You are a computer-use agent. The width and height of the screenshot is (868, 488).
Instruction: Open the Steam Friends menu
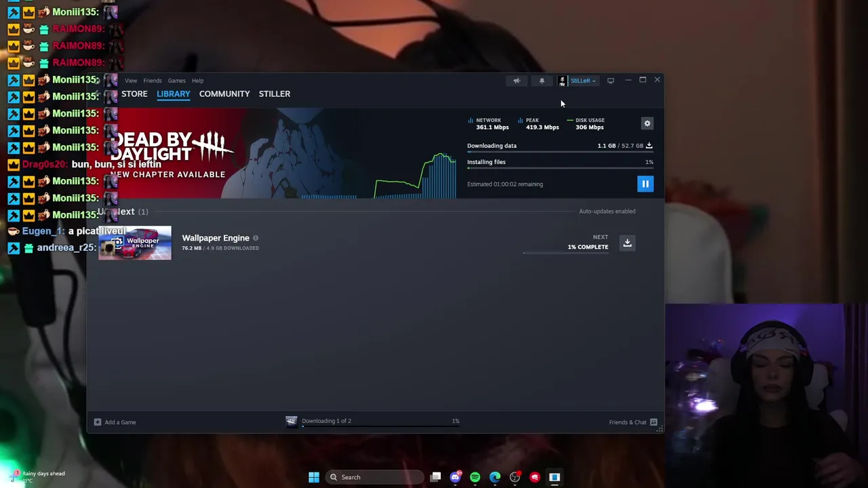click(x=153, y=81)
